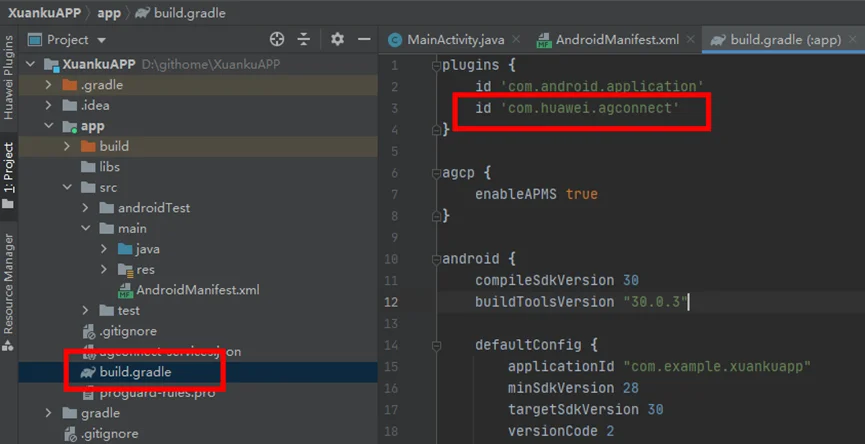Viewport: 865px width, 444px height.
Task: Collapse the main folder node
Action: (x=86, y=228)
